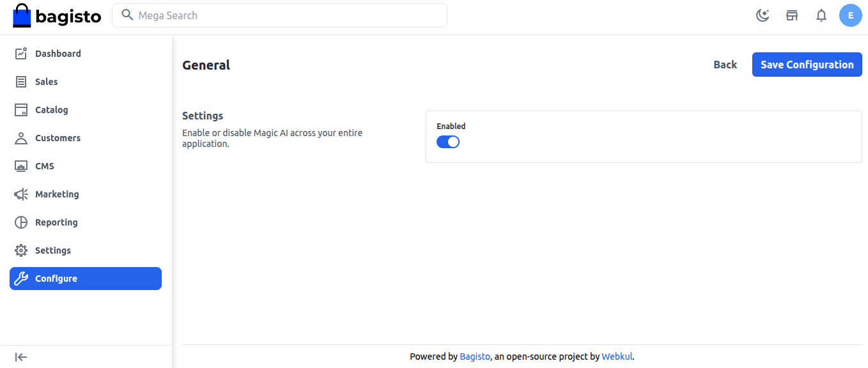The image size is (868, 368).
Task: Toggle dark mode moon icon
Action: coord(763,15)
